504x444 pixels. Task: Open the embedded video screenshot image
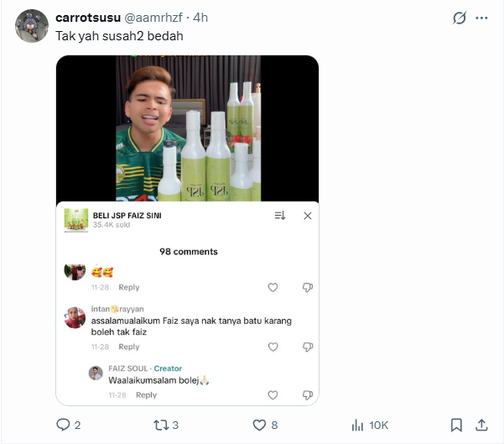(188, 128)
